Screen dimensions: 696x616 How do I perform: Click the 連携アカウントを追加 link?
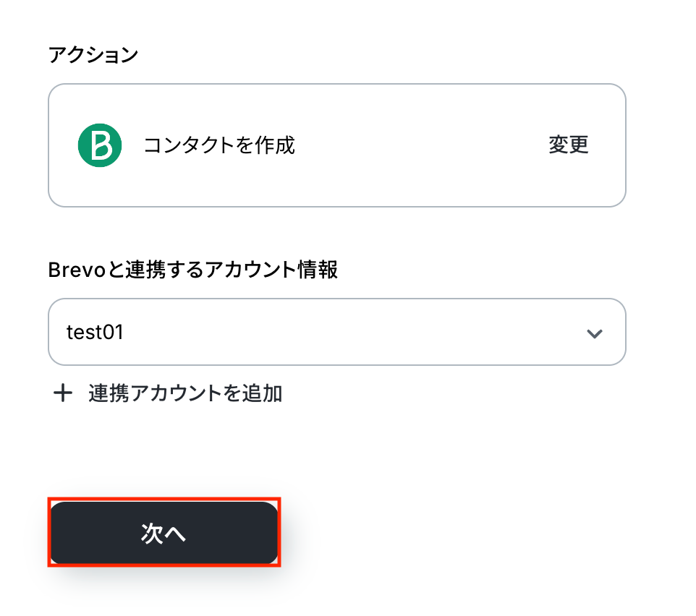point(185,393)
